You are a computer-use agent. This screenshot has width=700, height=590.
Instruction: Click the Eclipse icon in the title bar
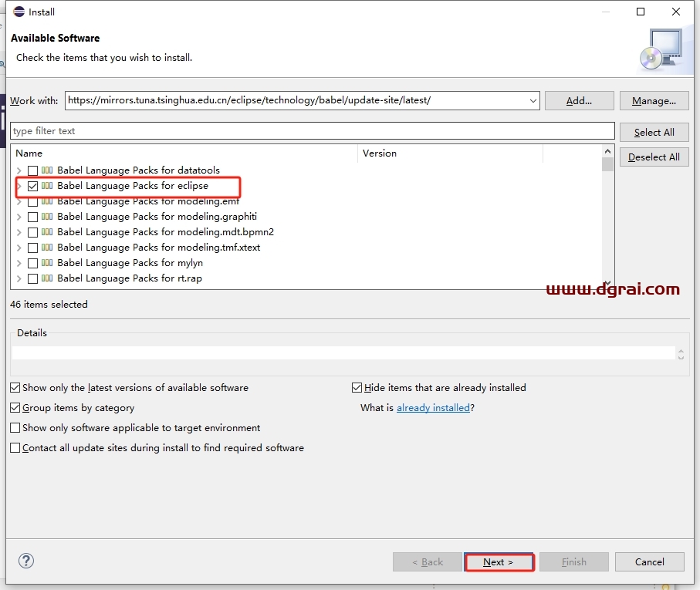[19, 12]
